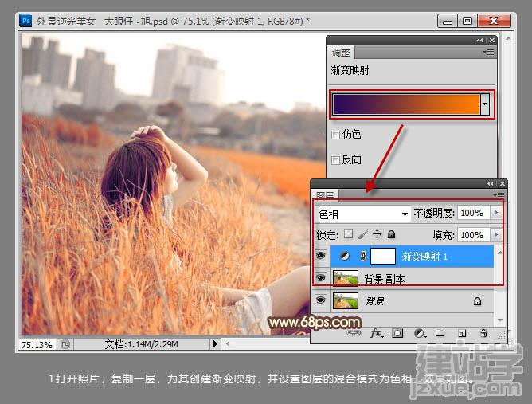Minimize the document window
Screen dimensions: 532x404
point(448,22)
